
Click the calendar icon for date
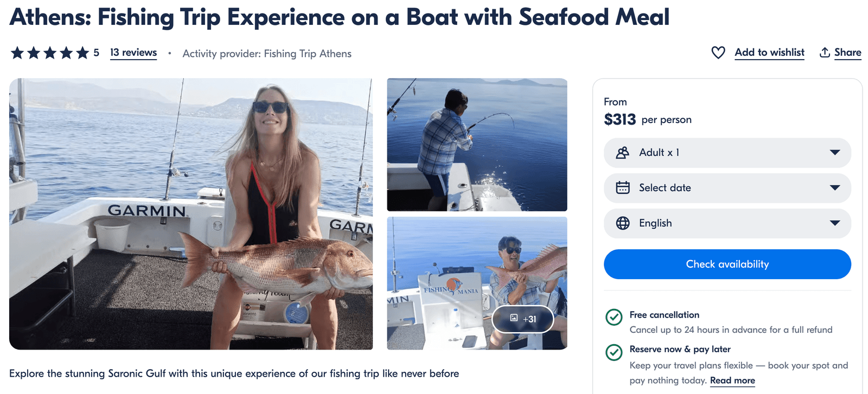[623, 188]
